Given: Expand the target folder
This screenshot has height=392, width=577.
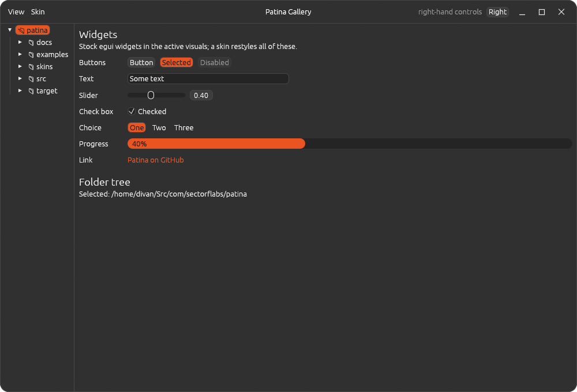Looking at the screenshot, I should point(20,91).
